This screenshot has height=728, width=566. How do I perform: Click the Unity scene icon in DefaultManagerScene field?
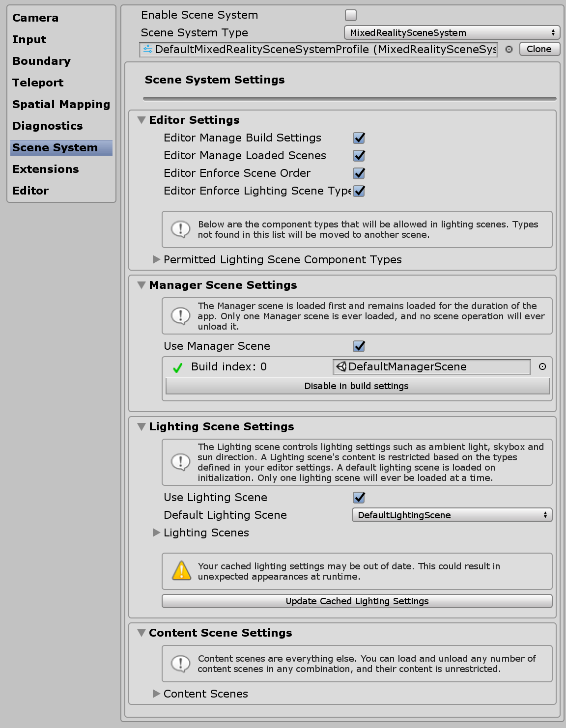click(341, 366)
